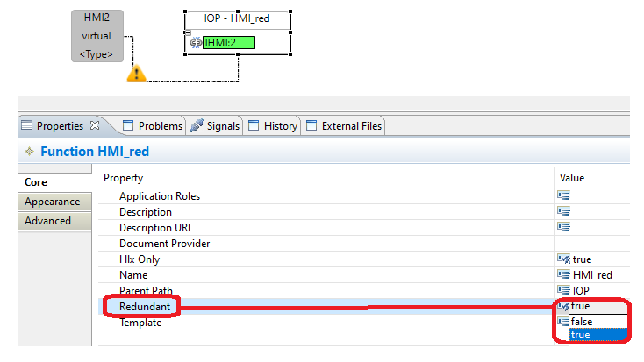
Task: Click the Signals tab icon
Action: (197, 126)
